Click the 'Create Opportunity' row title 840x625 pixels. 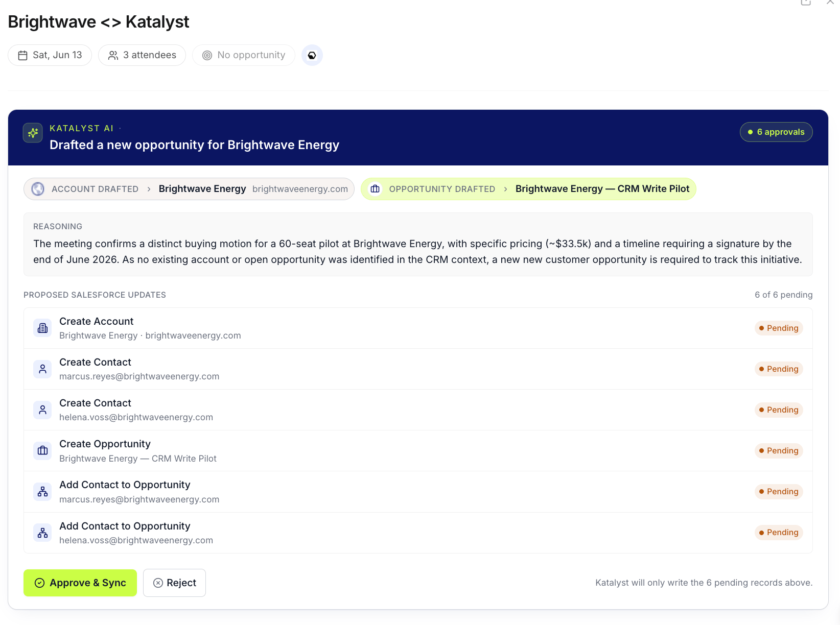tap(105, 444)
